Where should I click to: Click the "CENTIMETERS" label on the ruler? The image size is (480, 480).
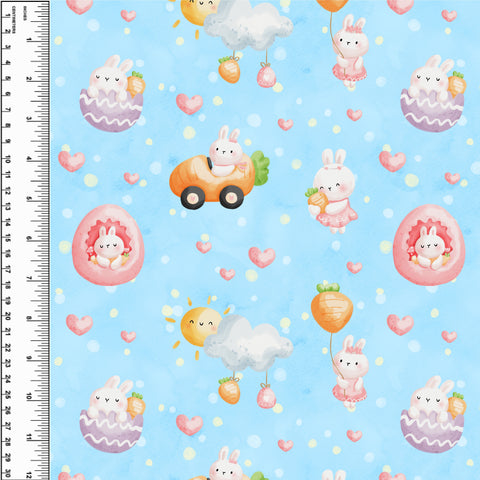pos(13,20)
